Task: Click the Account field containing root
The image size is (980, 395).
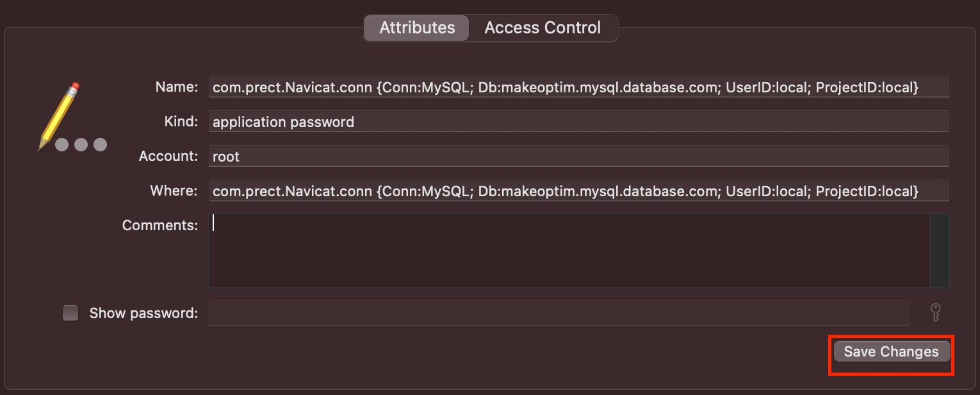Action: click(x=578, y=156)
